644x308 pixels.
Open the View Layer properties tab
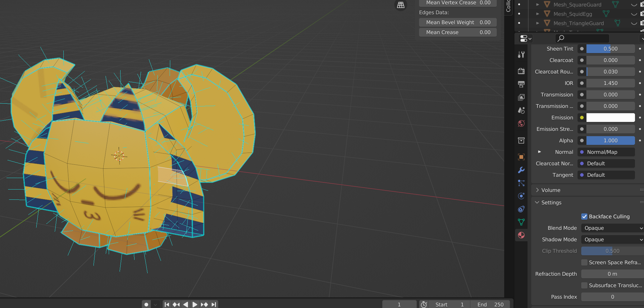[521, 97]
